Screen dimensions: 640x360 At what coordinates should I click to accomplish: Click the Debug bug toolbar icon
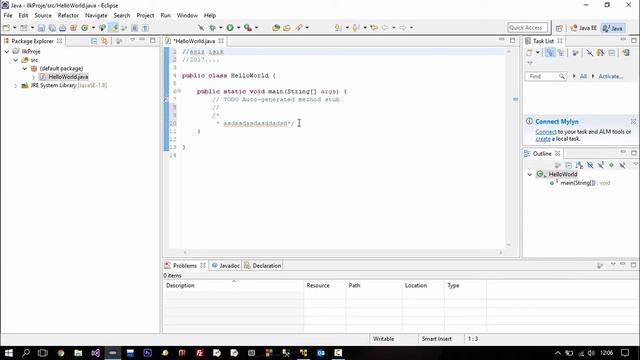[212, 28]
